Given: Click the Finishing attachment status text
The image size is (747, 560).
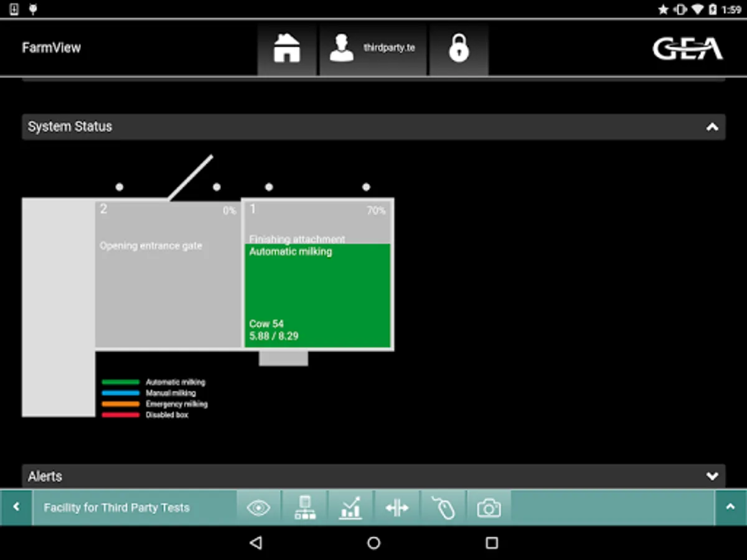Looking at the screenshot, I should [x=297, y=239].
